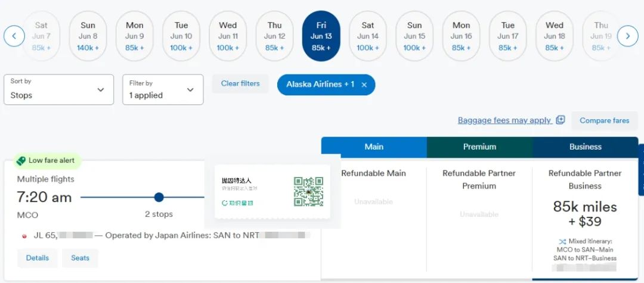Choose Wed Jun 18 date option
This screenshot has height=283, width=644.
click(x=554, y=36)
